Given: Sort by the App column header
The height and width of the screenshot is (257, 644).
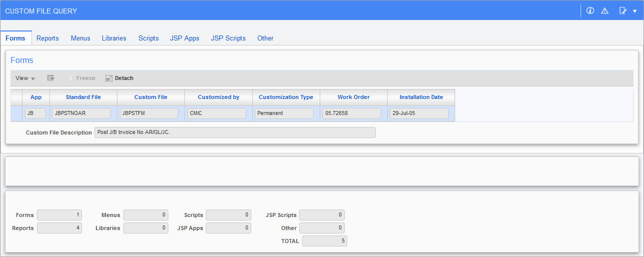Looking at the screenshot, I should point(36,97).
